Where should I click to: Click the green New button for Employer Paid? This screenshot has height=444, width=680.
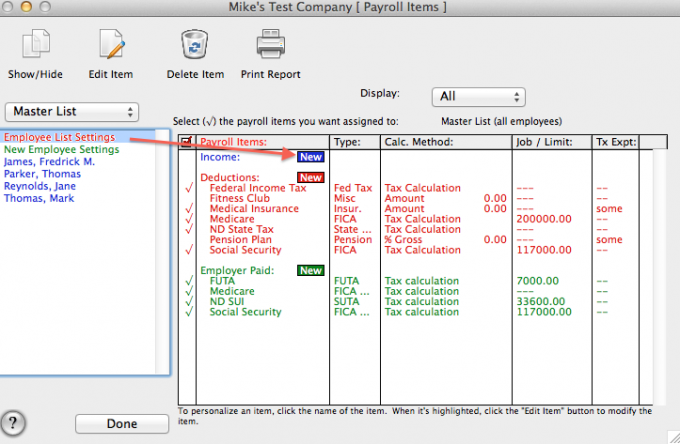point(311,271)
